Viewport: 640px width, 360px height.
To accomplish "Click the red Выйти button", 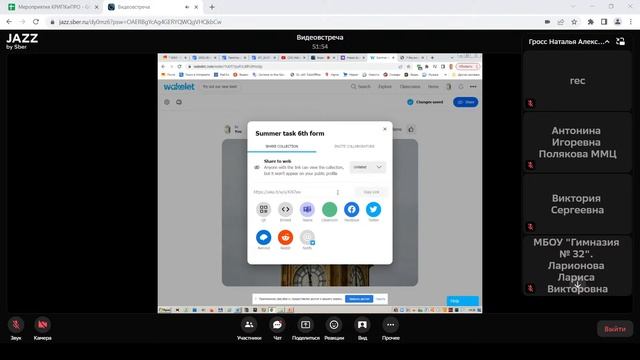I will coord(615,329).
